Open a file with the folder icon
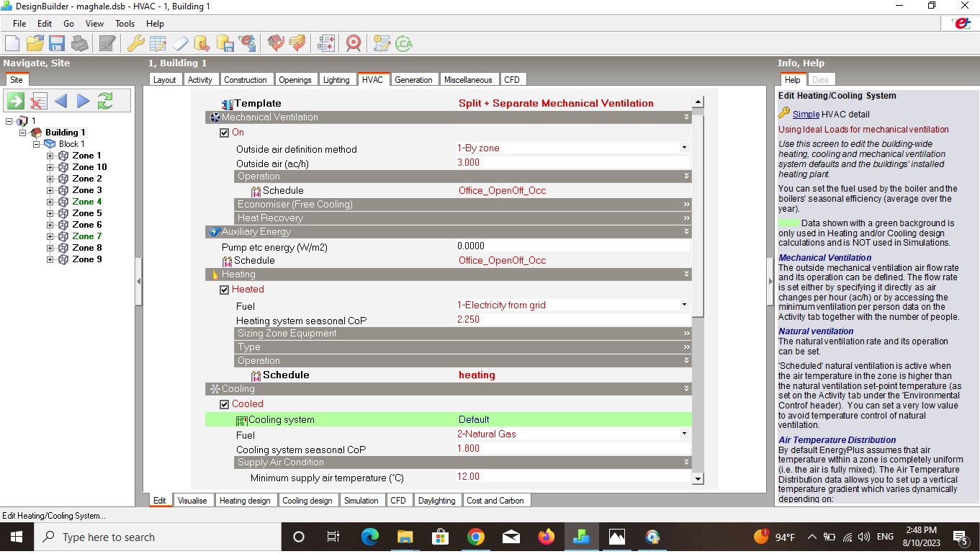980x554 pixels. tap(35, 43)
